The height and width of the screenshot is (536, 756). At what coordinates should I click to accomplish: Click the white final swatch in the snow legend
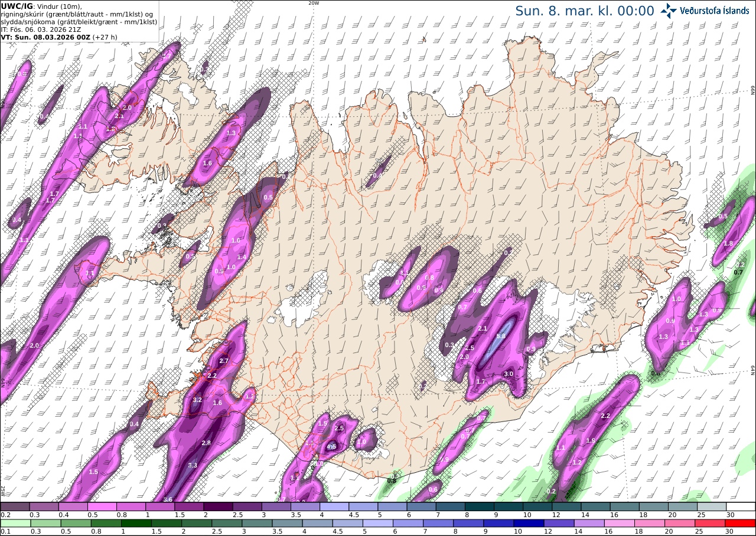point(741,506)
